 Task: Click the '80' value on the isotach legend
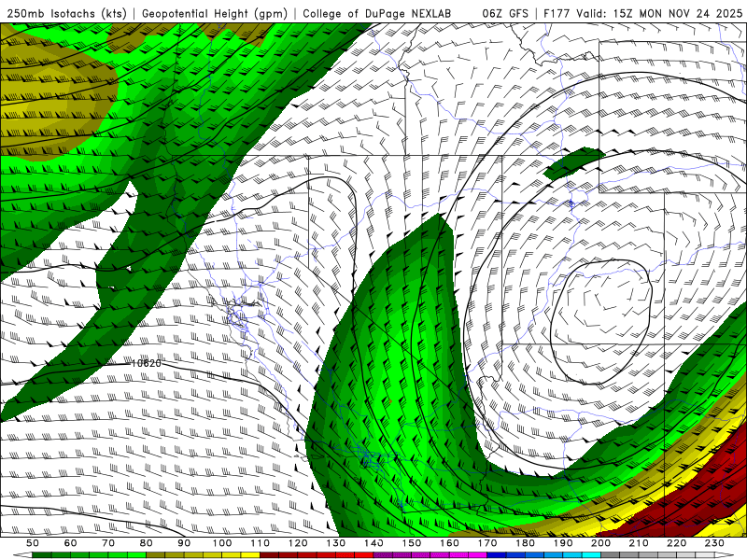[146, 543]
